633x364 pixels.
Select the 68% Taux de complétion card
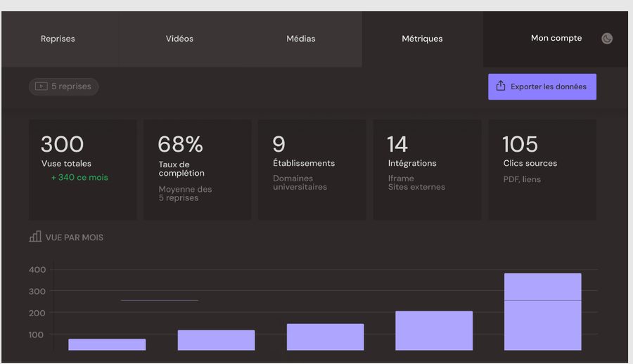(198, 170)
